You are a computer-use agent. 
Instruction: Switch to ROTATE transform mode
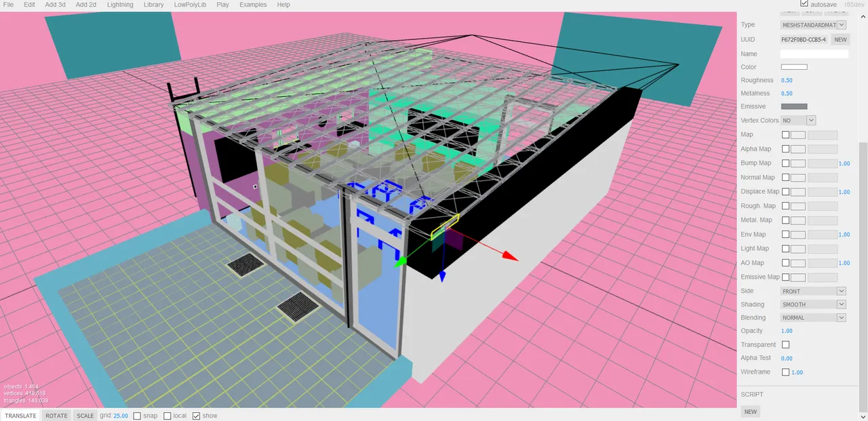click(x=57, y=416)
